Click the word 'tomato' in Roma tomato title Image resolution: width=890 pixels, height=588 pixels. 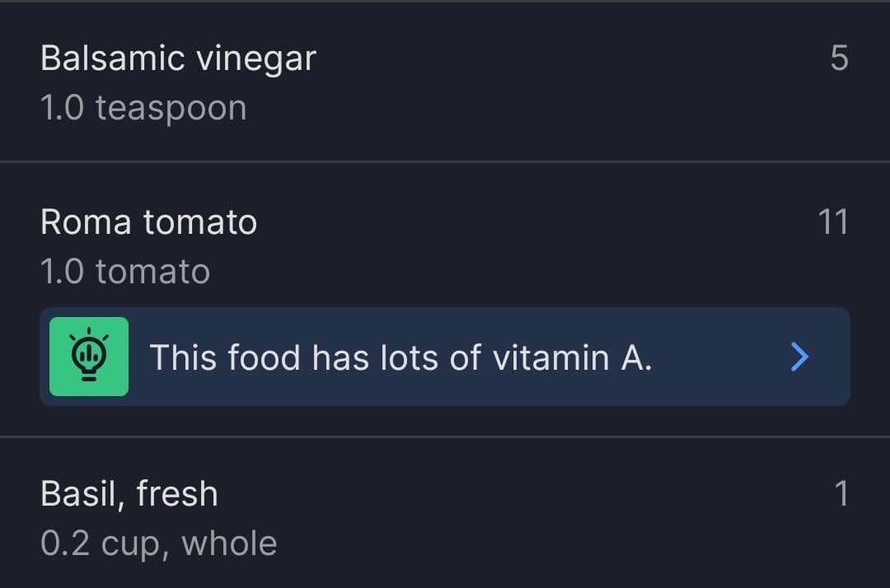pos(200,222)
